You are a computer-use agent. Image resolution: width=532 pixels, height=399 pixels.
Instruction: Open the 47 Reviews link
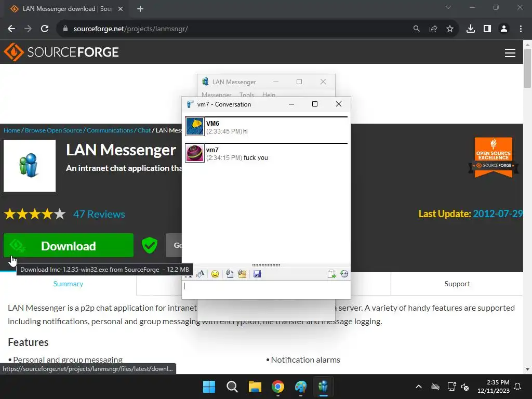tap(99, 214)
